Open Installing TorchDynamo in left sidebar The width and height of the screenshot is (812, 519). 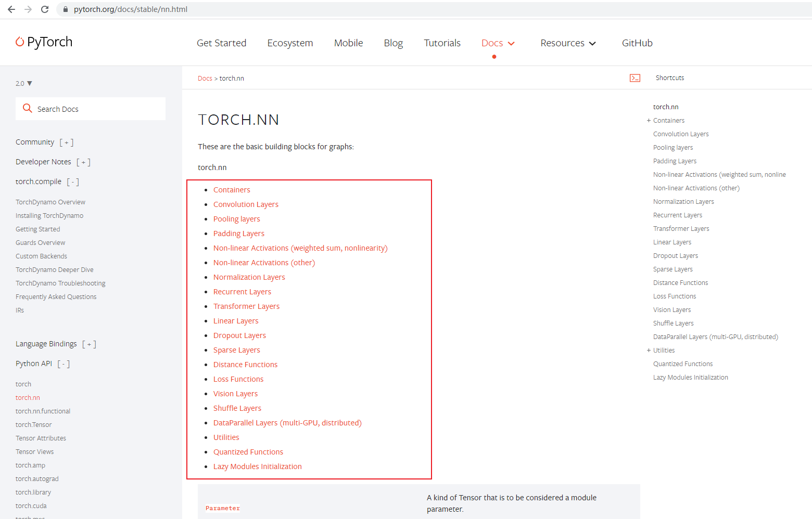(x=49, y=216)
